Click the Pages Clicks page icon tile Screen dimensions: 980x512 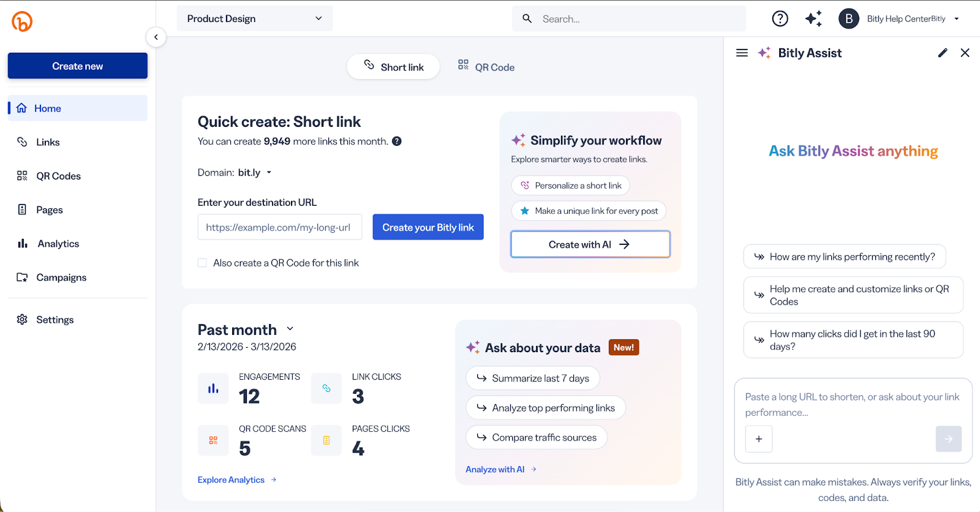[x=326, y=440]
